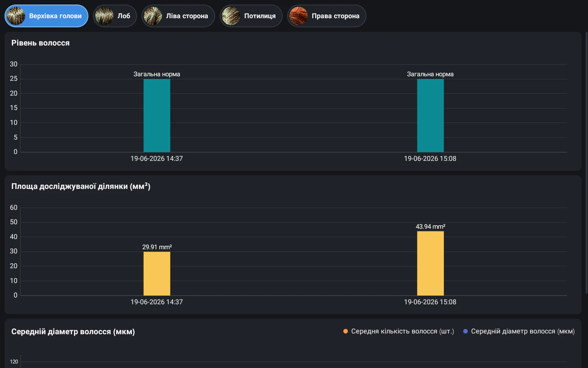The width and height of the screenshot is (588, 368).
Task: Click 19-06-2026 15:08 date under the Площа chart
Action: click(x=430, y=302)
